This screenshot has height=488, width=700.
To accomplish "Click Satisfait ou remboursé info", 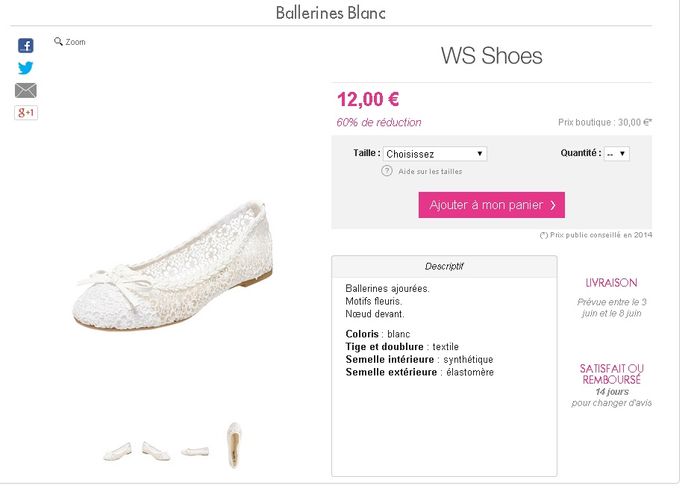I will (x=611, y=374).
